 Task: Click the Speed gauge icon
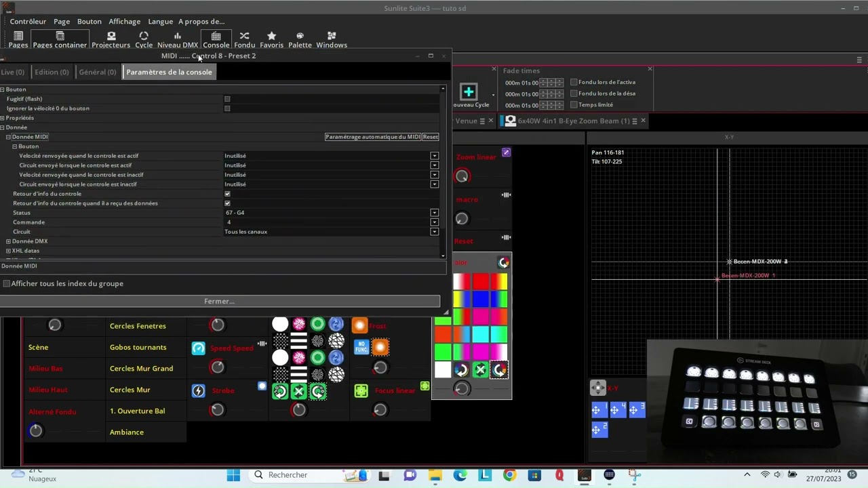click(x=198, y=348)
